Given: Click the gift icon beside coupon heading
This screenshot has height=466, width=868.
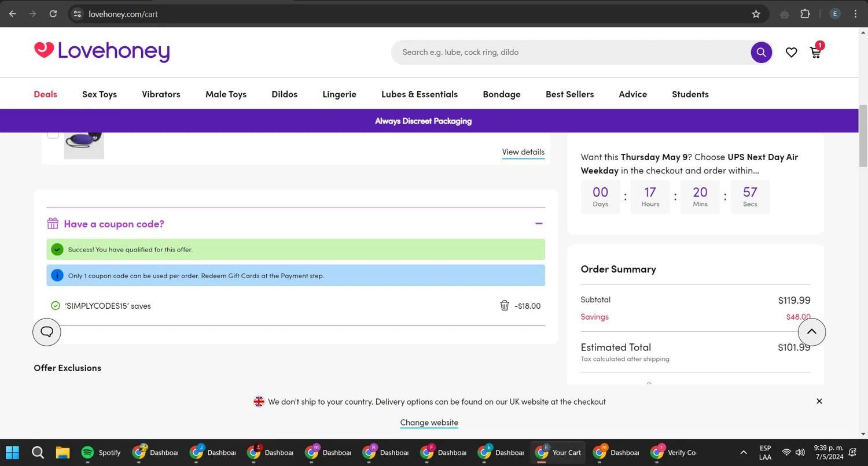Looking at the screenshot, I should pos(53,223).
